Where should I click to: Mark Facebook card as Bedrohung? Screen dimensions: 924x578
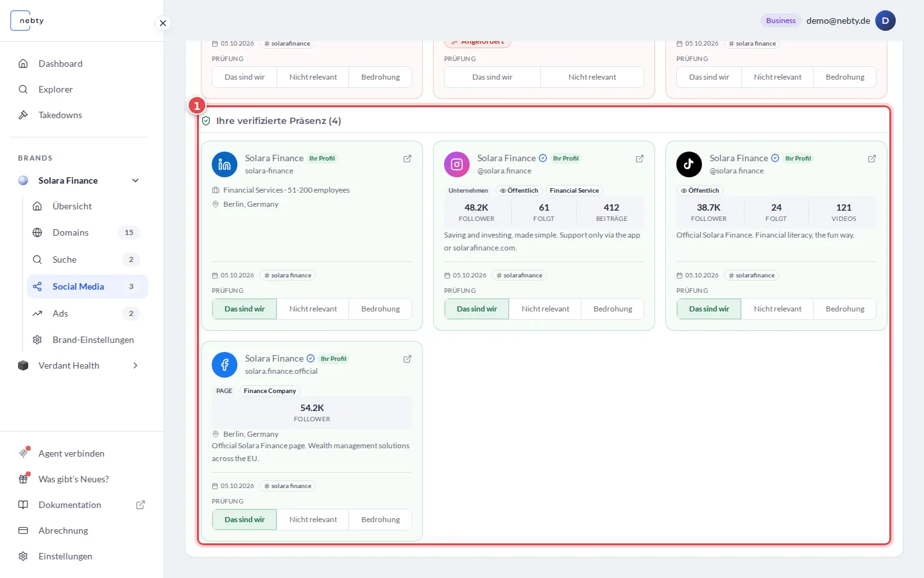(x=381, y=520)
